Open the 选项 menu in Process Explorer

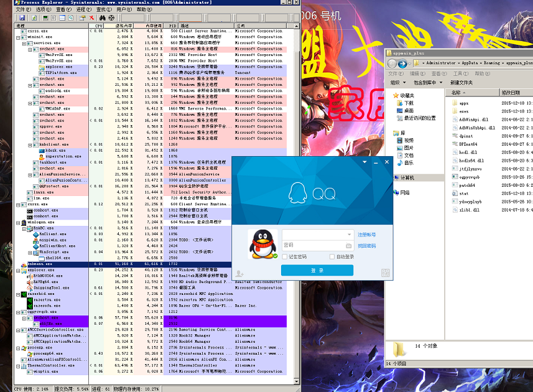point(44,9)
